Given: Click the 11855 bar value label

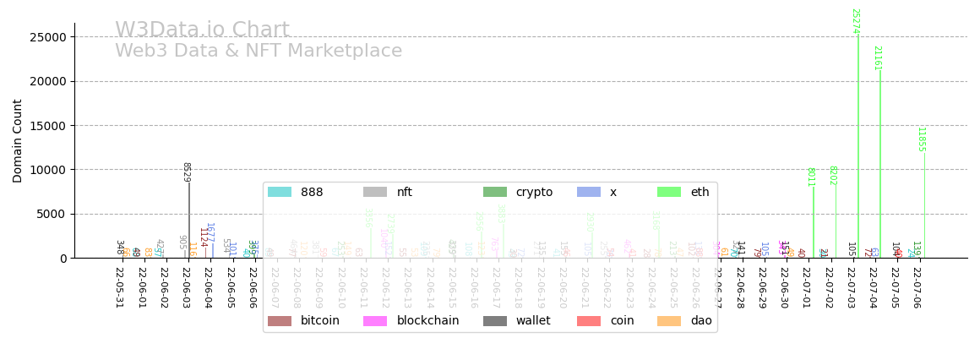Looking at the screenshot, I should point(921,139).
